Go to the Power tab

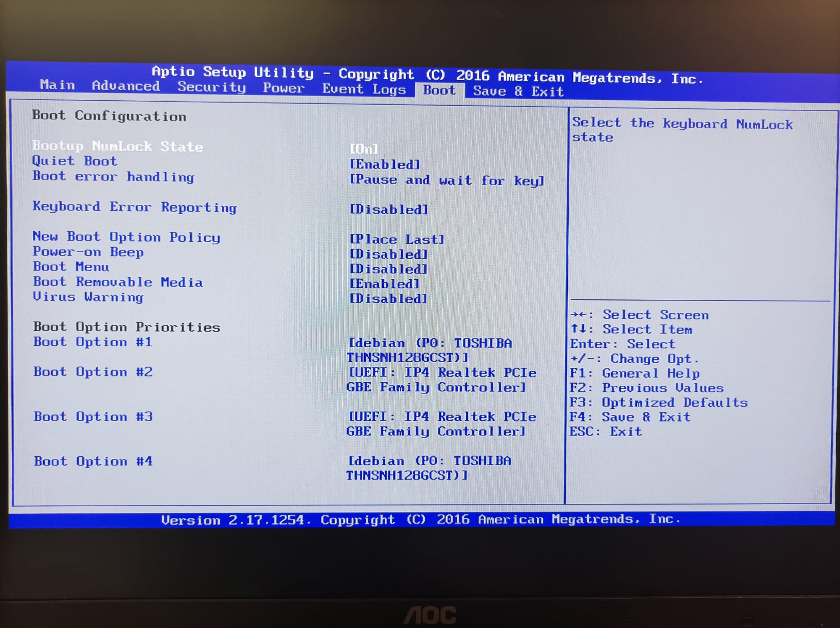tap(283, 88)
